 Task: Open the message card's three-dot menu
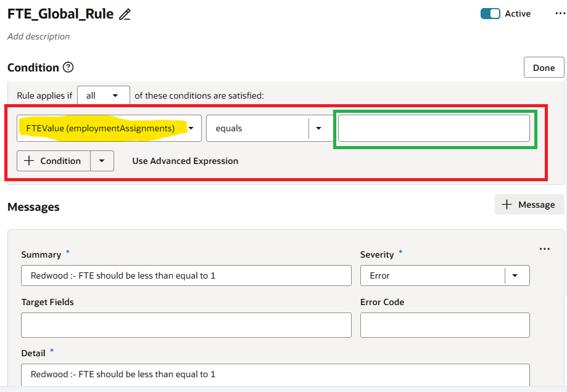click(545, 249)
